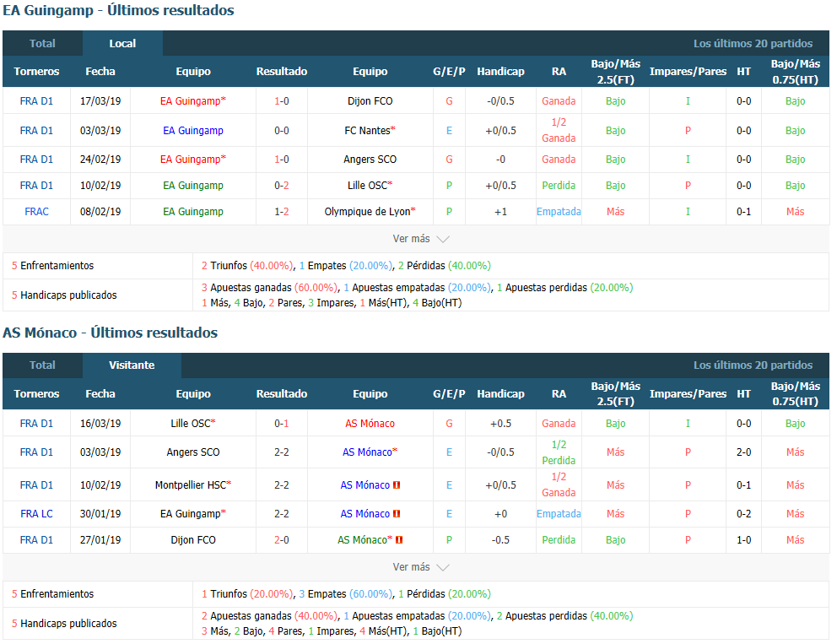Click red card icon in Dijon FCO 27/01/19 row
Screen dimensions: 837x644
399,540
